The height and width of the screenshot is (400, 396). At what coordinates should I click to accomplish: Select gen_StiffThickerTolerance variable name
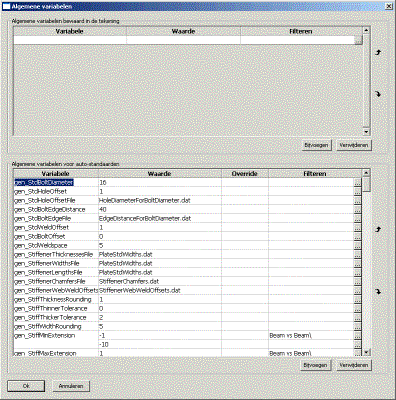point(56,317)
